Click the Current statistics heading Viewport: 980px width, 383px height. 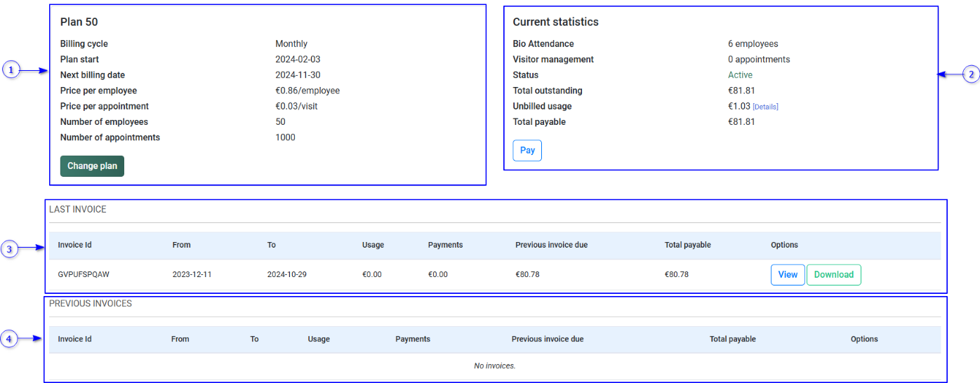pos(555,22)
